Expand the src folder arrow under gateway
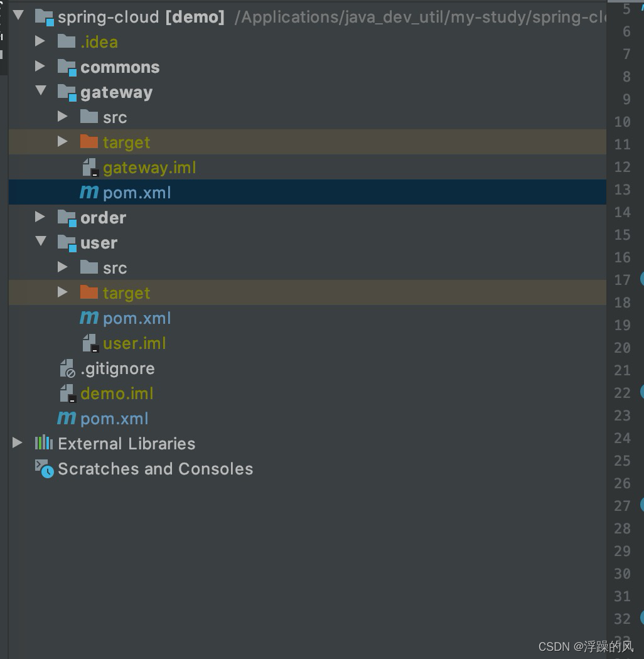The height and width of the screenshot is (659, 644). coord(63,116)
